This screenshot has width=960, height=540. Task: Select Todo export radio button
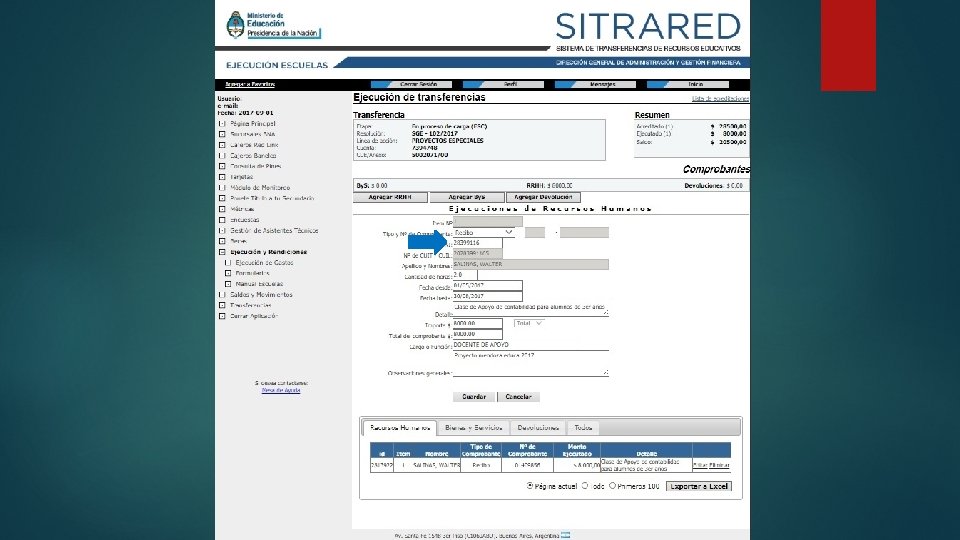click(x=585, y=486)
